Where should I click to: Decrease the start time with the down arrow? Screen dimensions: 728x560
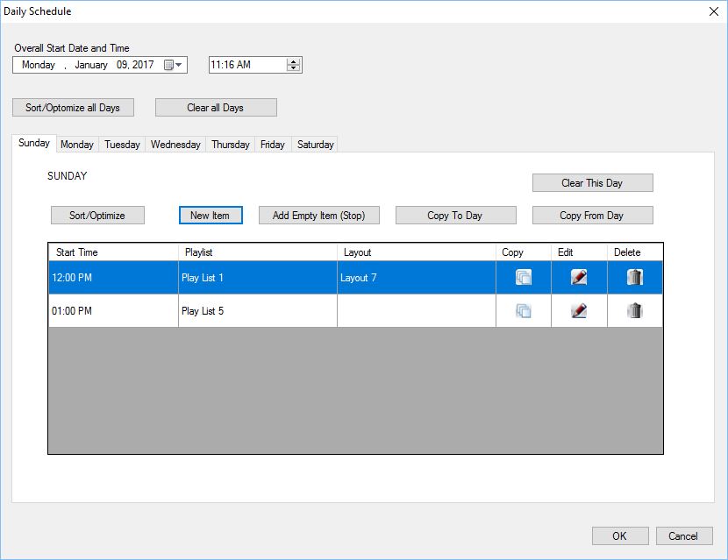pos(294,68)
